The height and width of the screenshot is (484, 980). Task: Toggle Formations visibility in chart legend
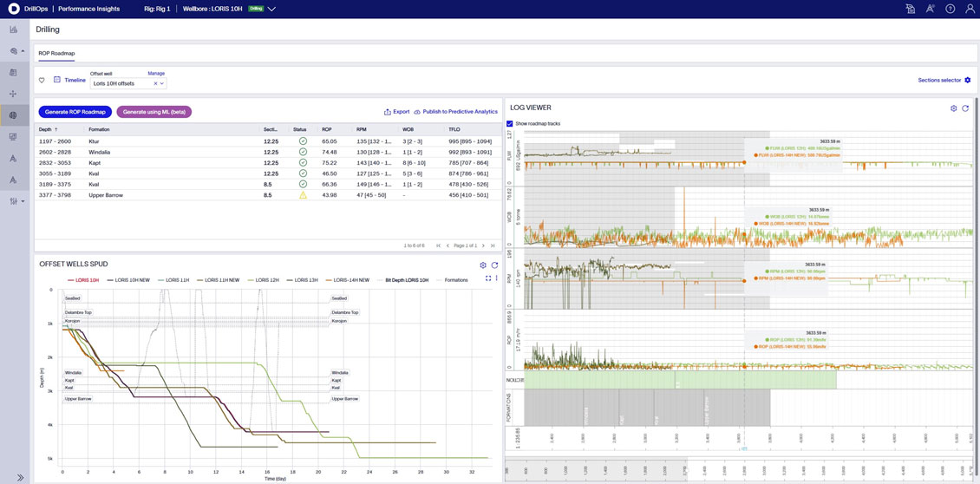pyautogui.click(x=455, y=280)
